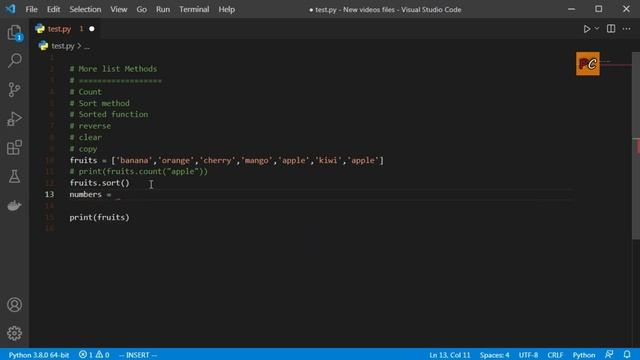
Task: Change line ending via CRLF
Action: tap(555, 355)
